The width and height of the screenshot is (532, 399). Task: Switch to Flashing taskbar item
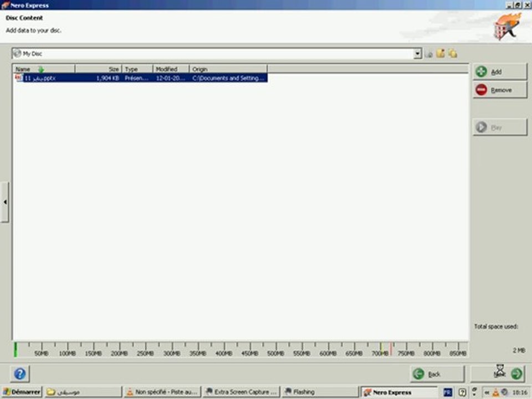click(320, 392)
